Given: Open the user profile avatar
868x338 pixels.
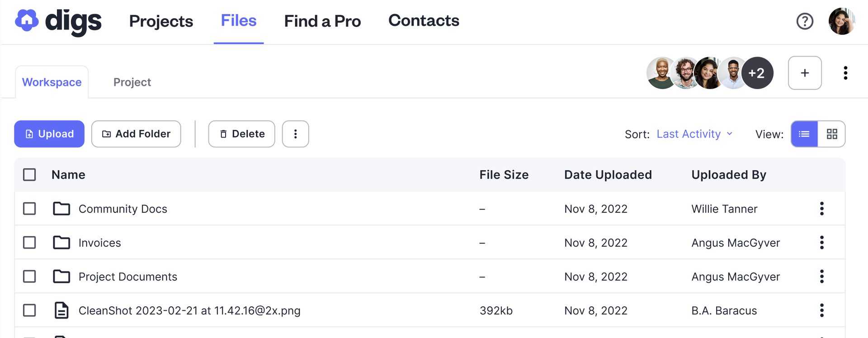Looking at the screenshot, I should click(841, 21).
